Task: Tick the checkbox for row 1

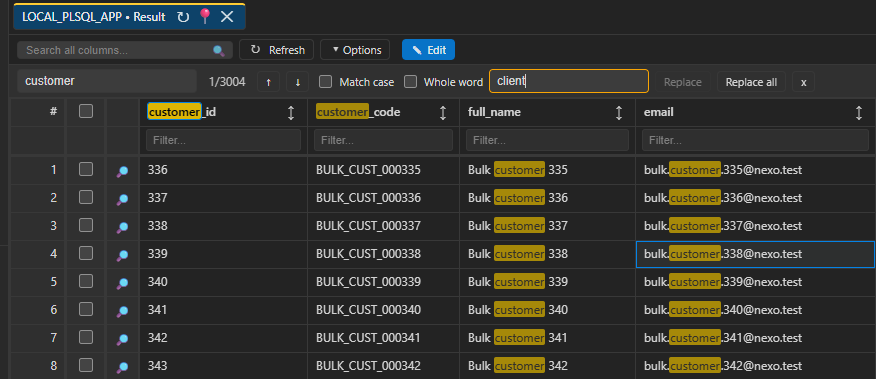Action: click(86, 169)
